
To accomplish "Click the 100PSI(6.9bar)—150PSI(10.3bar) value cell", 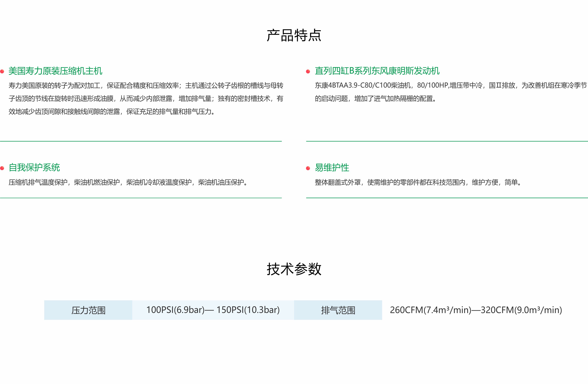I will click(x=213, y=310).
